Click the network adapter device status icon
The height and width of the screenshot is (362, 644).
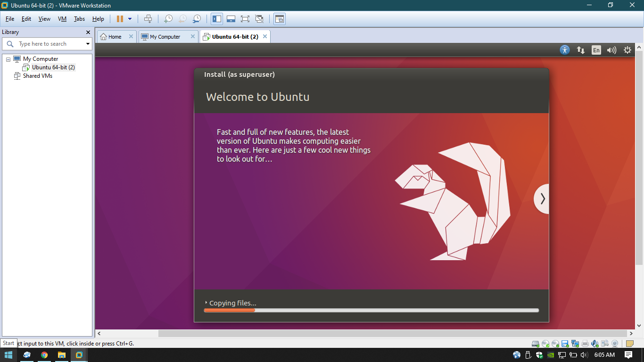pos(575,344)
